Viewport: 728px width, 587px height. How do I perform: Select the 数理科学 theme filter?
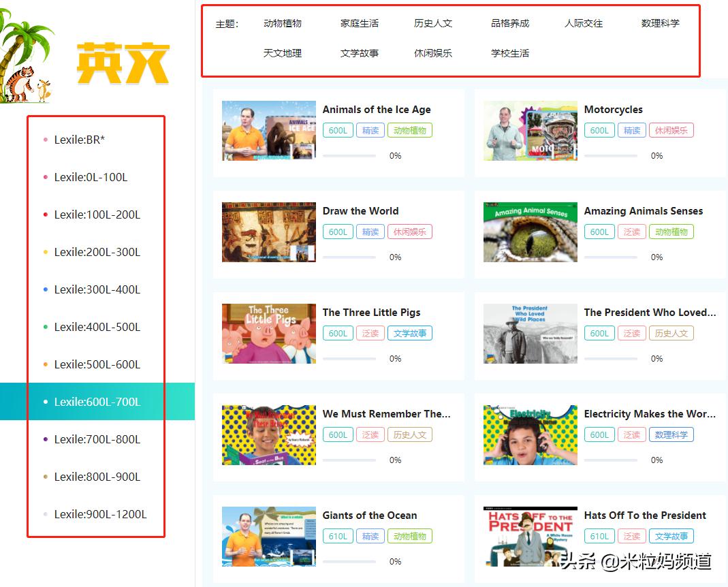click(x=660, y=23)
